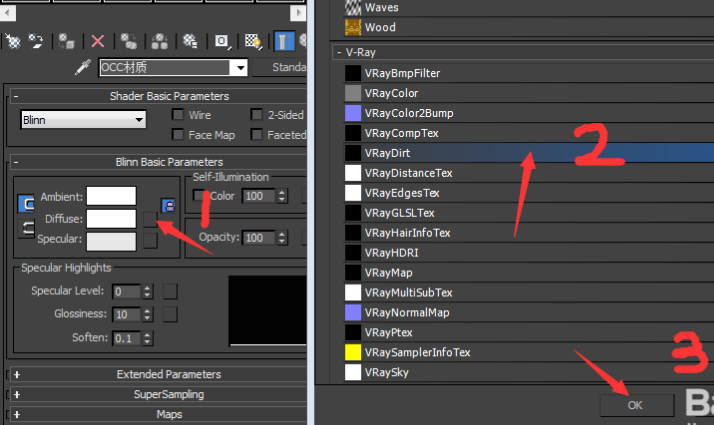Click the Waves map swatch icon
The height and width of the screenshot is (425, 714).
(353, 7)
